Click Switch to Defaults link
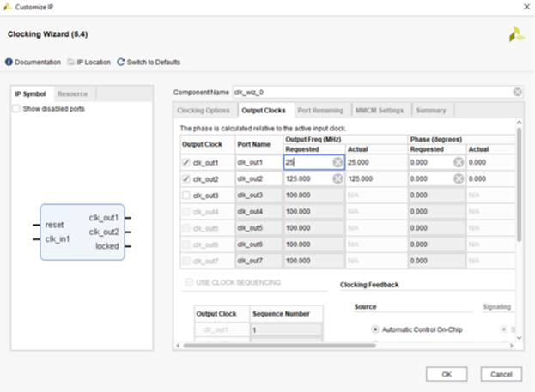535x392 pixels. (x=154, y=63)
